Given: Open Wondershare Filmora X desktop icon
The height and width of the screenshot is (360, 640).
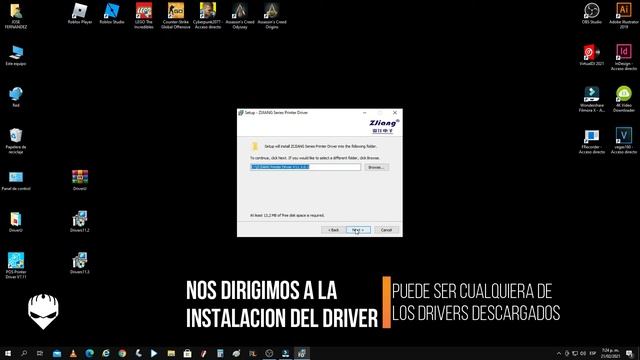Looking at the screenshot, I should tap(592, 99).
